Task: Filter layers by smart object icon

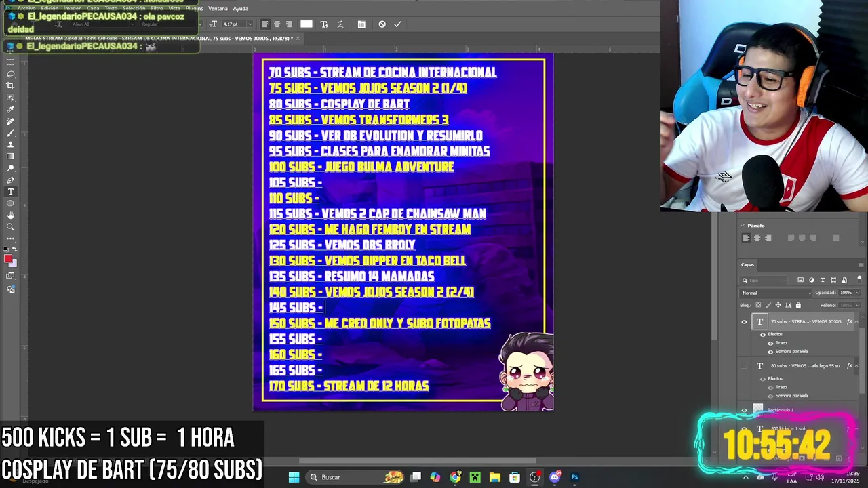Action: (844, 280)
